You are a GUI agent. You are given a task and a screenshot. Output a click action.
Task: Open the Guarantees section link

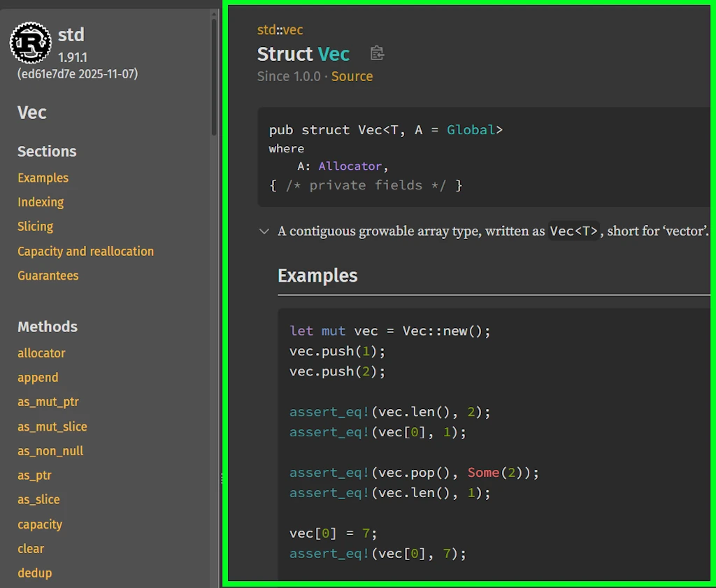(48, 275)
